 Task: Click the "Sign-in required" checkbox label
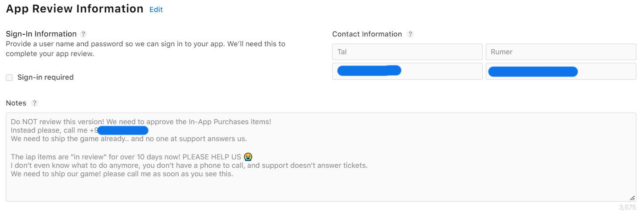[45, 77]
